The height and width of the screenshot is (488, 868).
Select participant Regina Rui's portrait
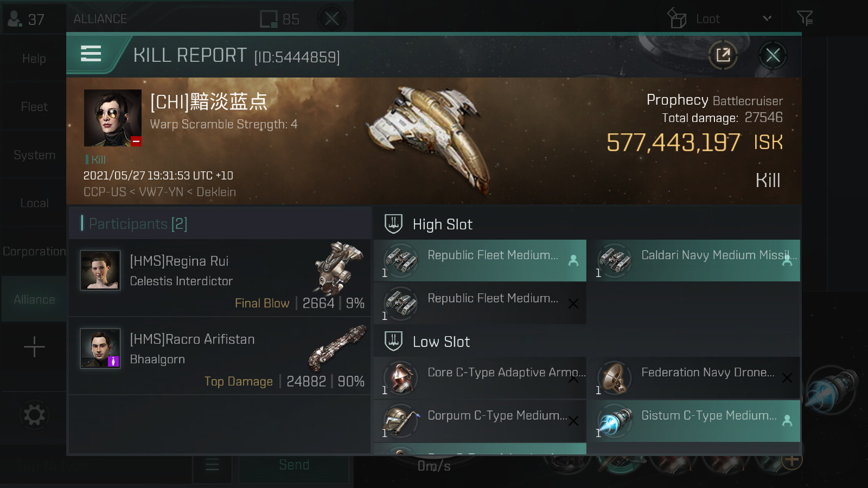point(100,270)
